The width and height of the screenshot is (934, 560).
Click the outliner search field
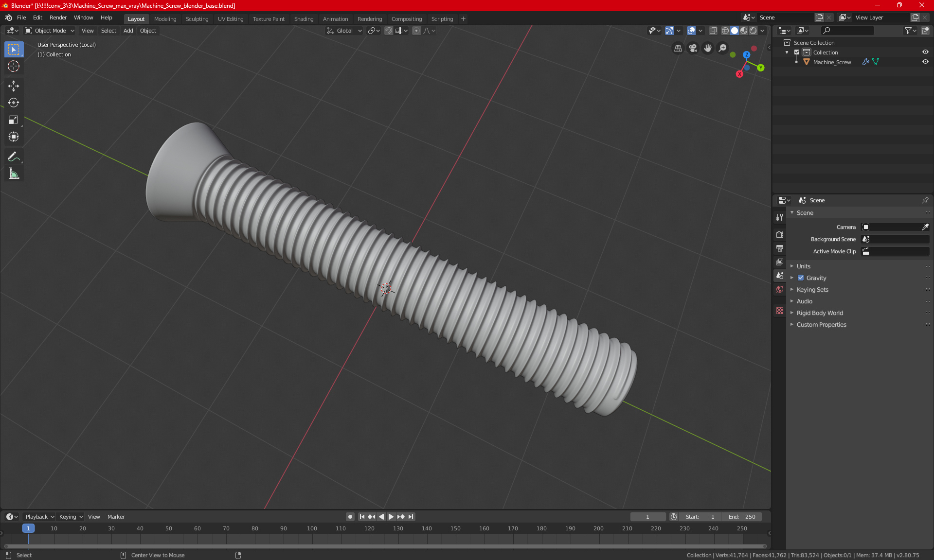pos(847,31)
